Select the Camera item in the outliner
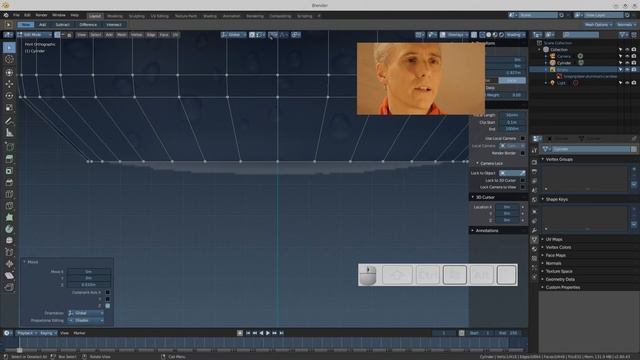This screenshot has height=360, width=640. click(x=564, y=56)
